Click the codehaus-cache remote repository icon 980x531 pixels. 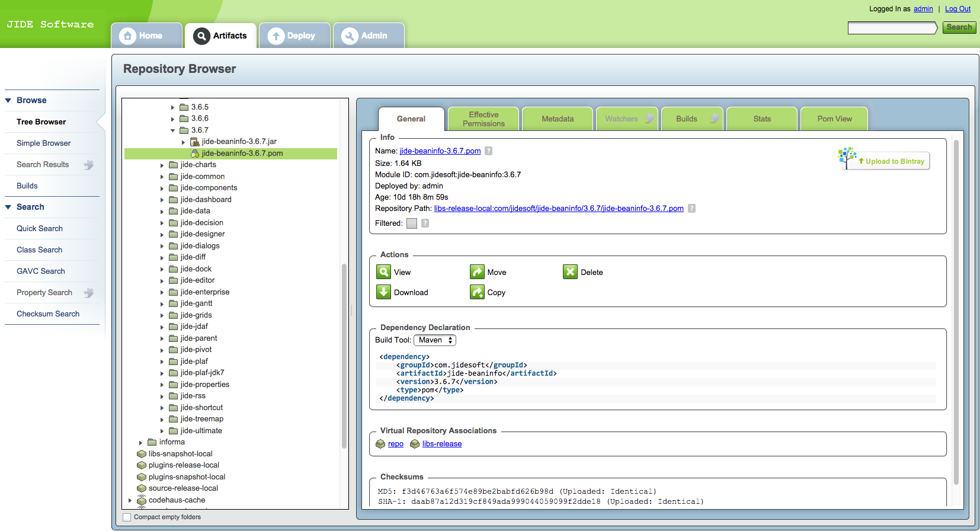click(142, 500)
